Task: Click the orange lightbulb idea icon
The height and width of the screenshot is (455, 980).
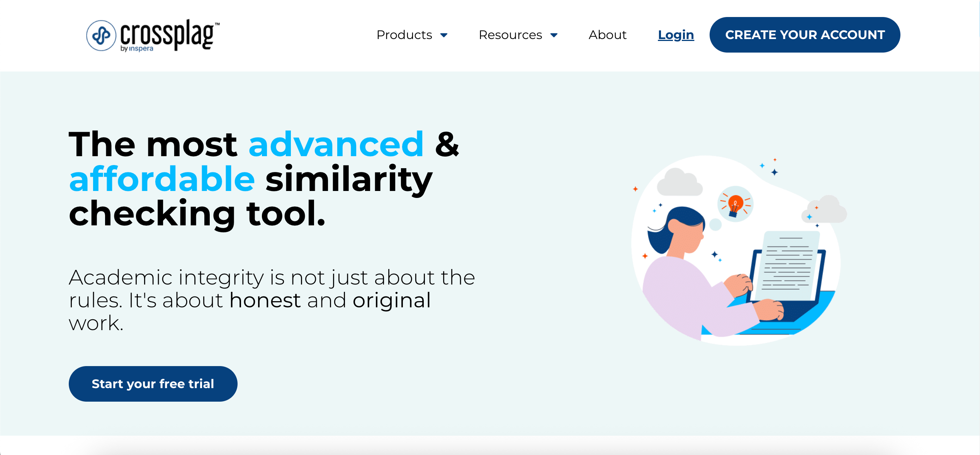Action: (735, 204)
